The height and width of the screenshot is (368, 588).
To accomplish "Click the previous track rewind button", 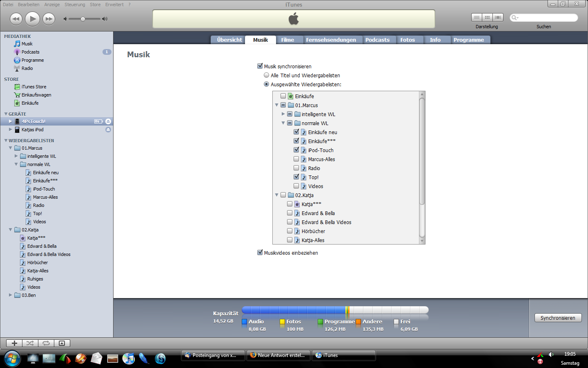I will (x=16, y=19).
